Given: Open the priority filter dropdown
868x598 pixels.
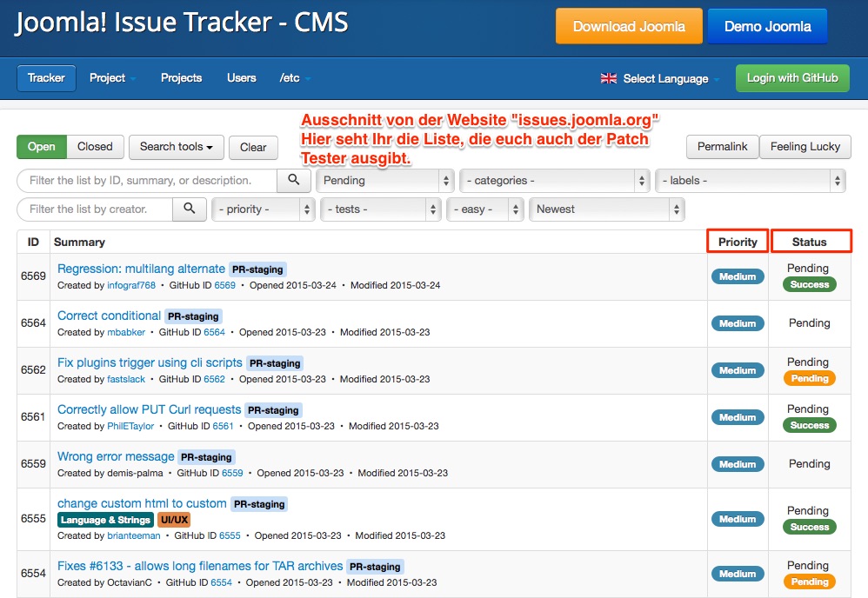Looking at the screenshot, I should pyautogui.click(x=263, y=209).
